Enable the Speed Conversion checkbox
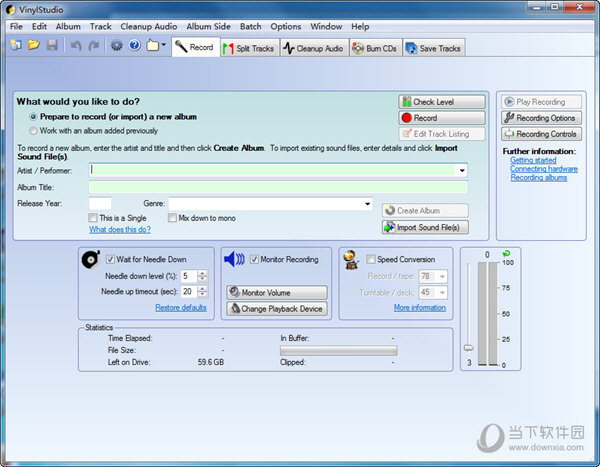The image size is (600, 467). point(370,259)
